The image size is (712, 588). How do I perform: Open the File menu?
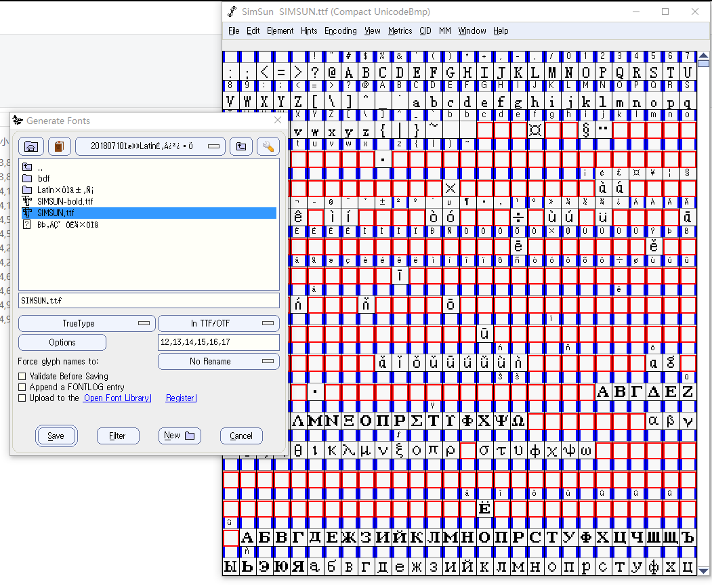[x=234, y=31]
